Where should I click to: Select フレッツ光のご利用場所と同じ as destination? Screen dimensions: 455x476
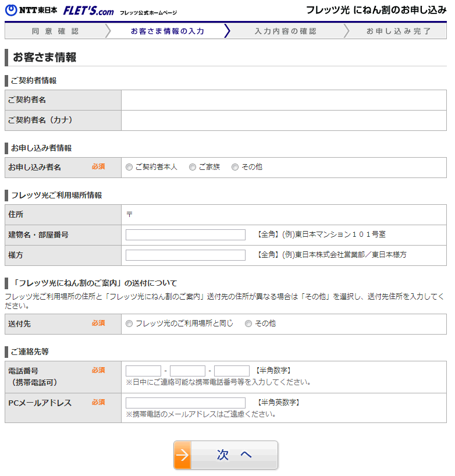(129, 324)
